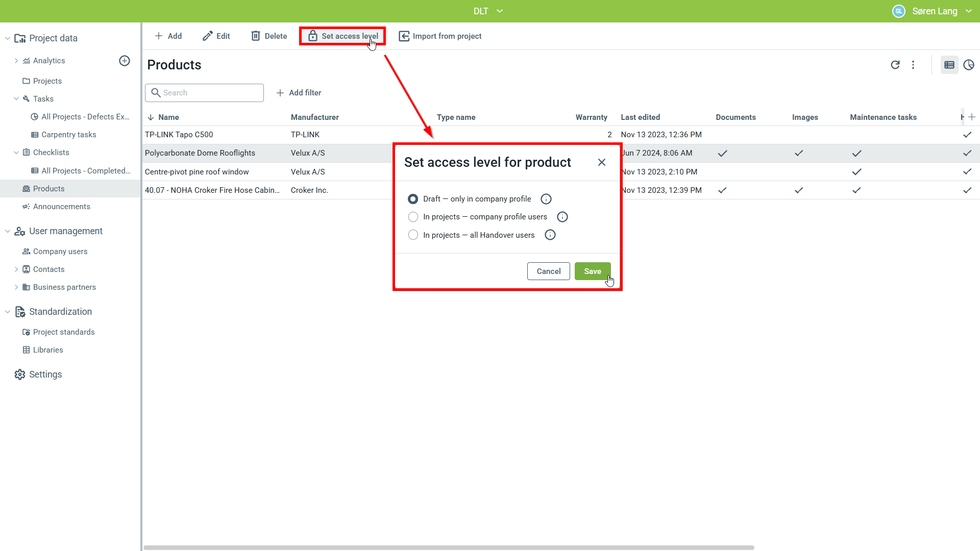The width and height of the screenshot is (980, 551).
Task: Open the DLT company dropdown
Action: [x=488, y=11]
